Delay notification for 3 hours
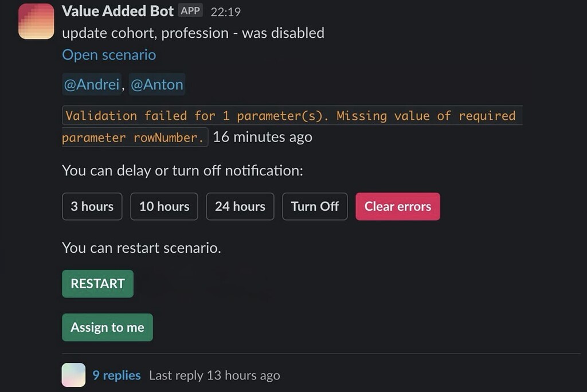The width and height of the screenshot is (587, 392). pyautogui.click(x=92, y=206)
